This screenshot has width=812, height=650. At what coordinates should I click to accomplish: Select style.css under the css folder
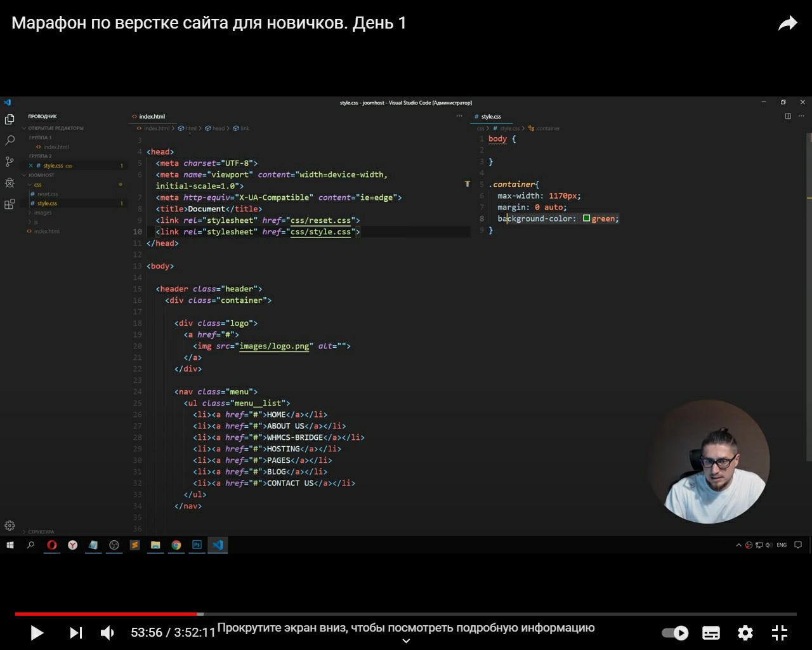click(x=47, y=203)
